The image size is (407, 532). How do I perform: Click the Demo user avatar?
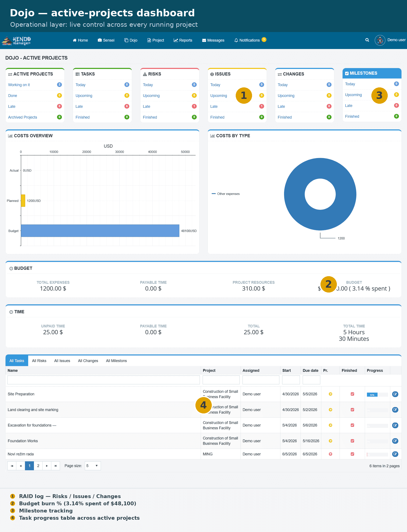[380, 40]
